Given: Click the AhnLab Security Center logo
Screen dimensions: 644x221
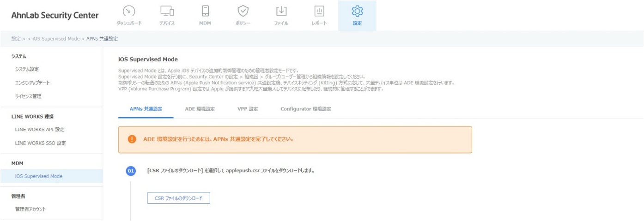Looking at the screenshot, I should [x=55, y=15].
